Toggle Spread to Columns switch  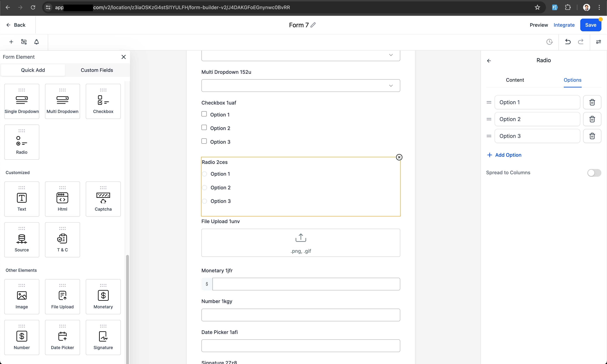594,173
